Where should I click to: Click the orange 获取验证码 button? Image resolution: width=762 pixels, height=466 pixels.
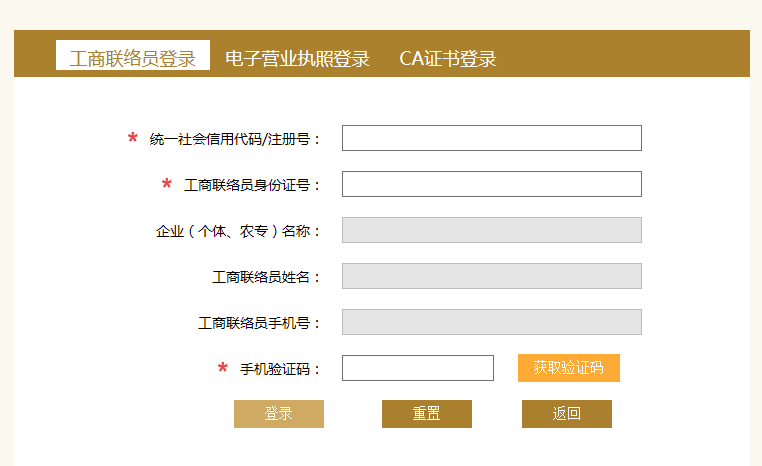569,368
